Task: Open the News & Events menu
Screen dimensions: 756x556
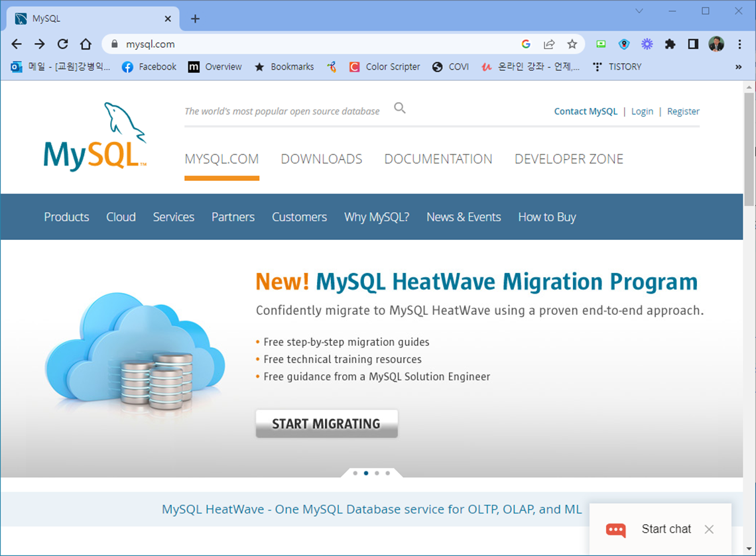Action: pyautogui.click(x=464, y=217)
